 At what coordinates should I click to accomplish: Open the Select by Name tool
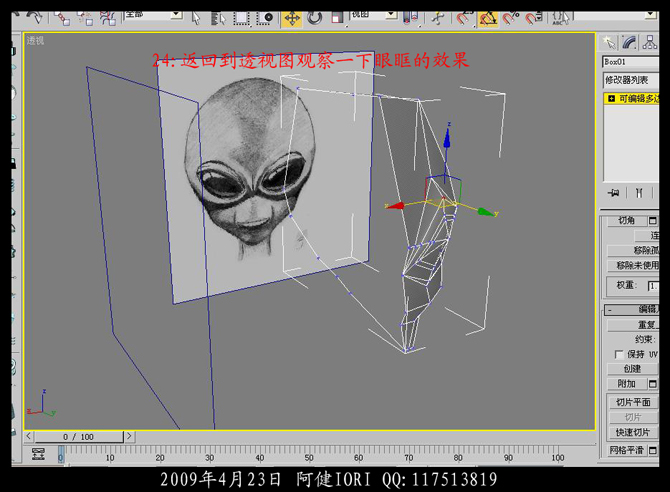218,18
